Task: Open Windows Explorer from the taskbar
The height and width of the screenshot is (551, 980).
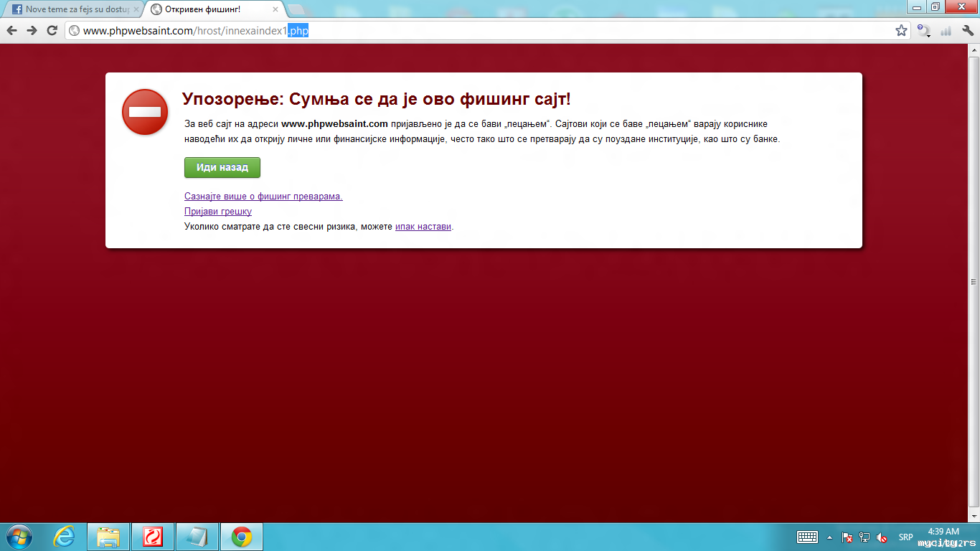Action: point(108,537)
